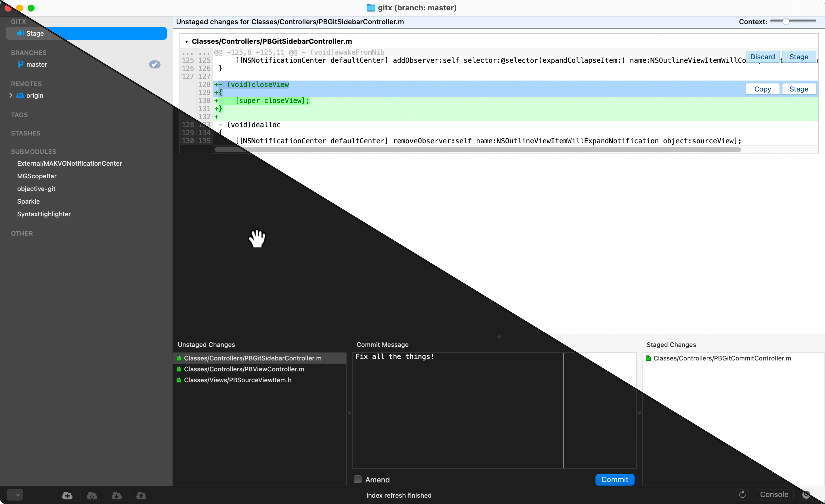Enable the Amend checkbox
825x504 pixels.
tap(358, 479)
